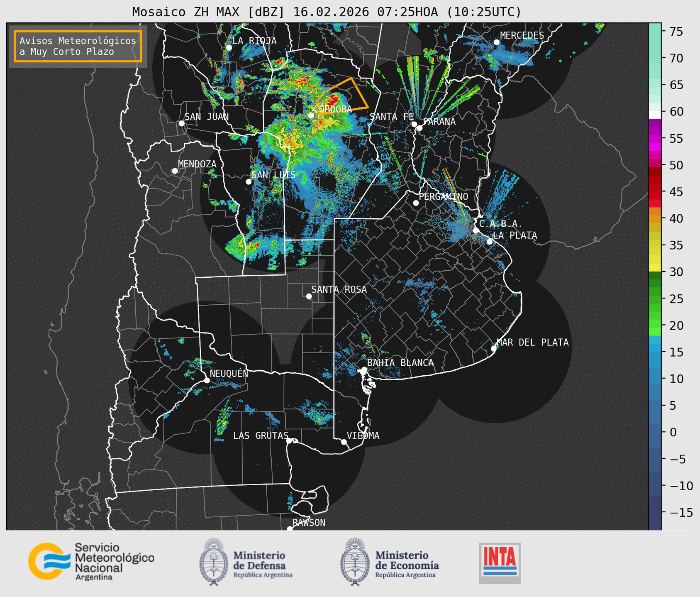
Task: Click the Viedma city marker dot
Action: coord(344,442)
